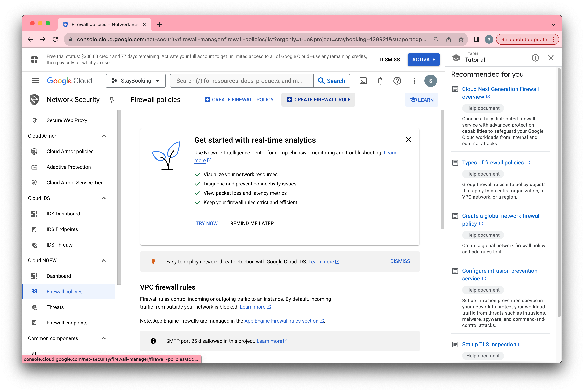The image size is (584, 392).
Task: Open the hamburger navigation menu
Action: pos(35,81)
